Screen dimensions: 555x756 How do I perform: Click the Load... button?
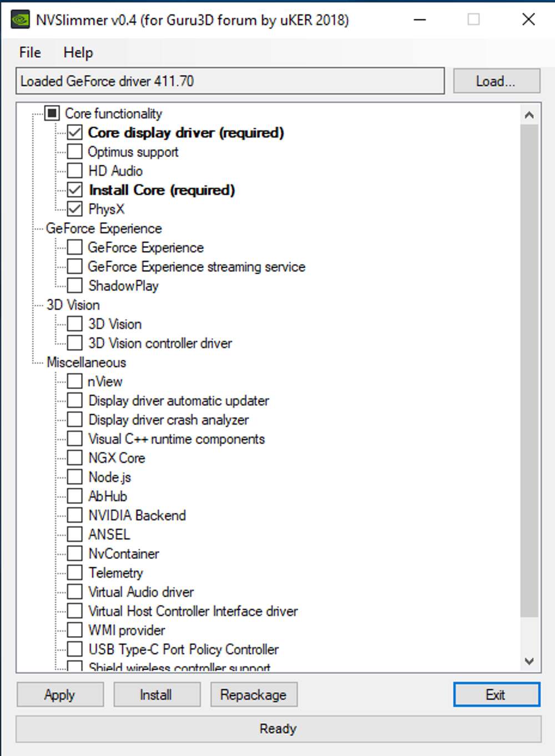tap(496, 81)
